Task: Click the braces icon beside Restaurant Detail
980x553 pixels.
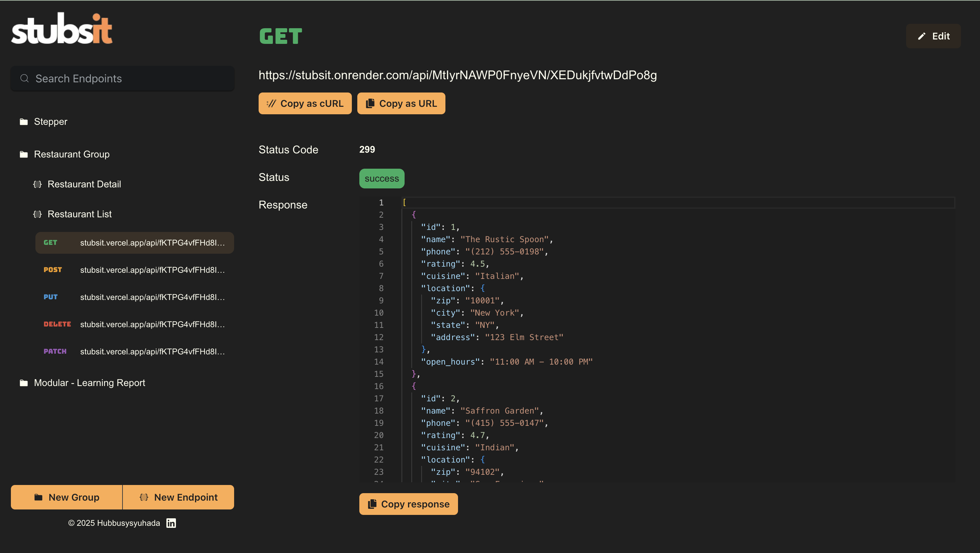Action: pyautogui.click(x=37, y=184)
